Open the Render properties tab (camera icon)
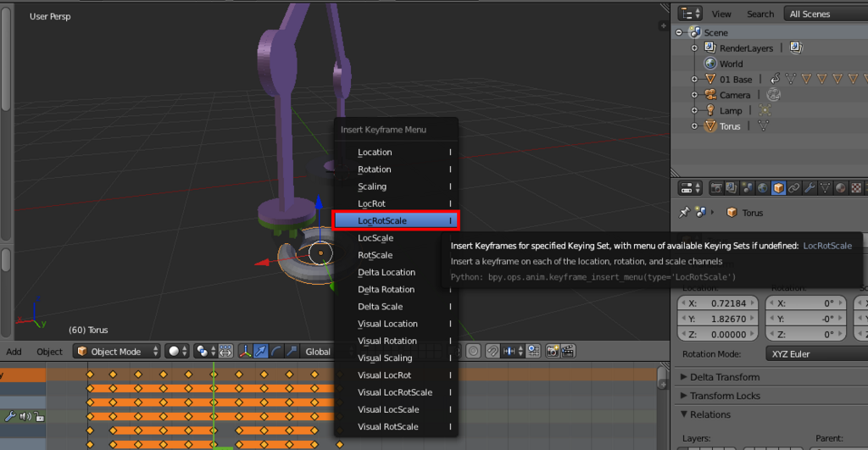This screenshot has height=450, width=868. [716, 188]
